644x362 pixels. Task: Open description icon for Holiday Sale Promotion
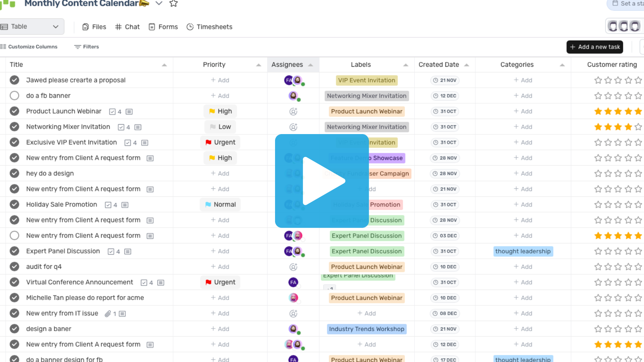pyautogui.click(x=125, y=205)
